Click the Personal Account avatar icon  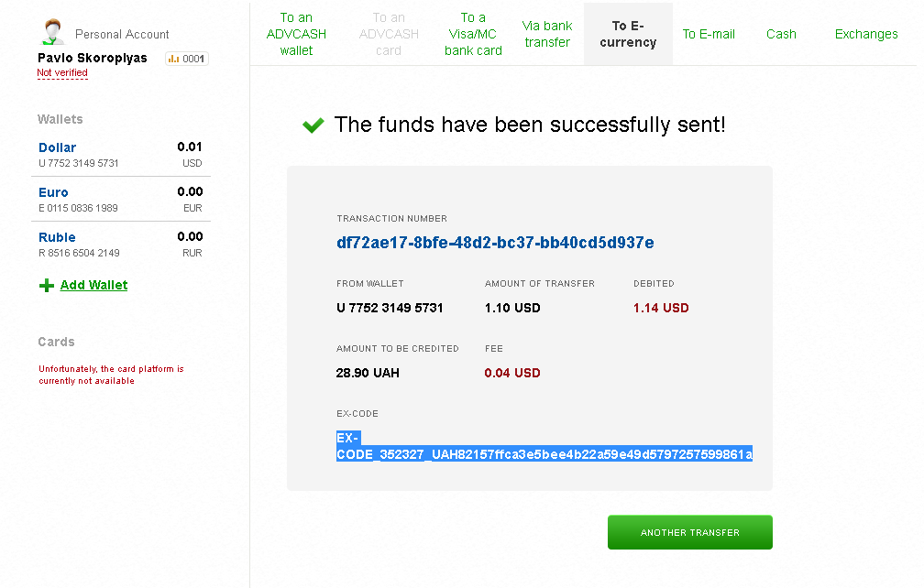tap(51, 32)
